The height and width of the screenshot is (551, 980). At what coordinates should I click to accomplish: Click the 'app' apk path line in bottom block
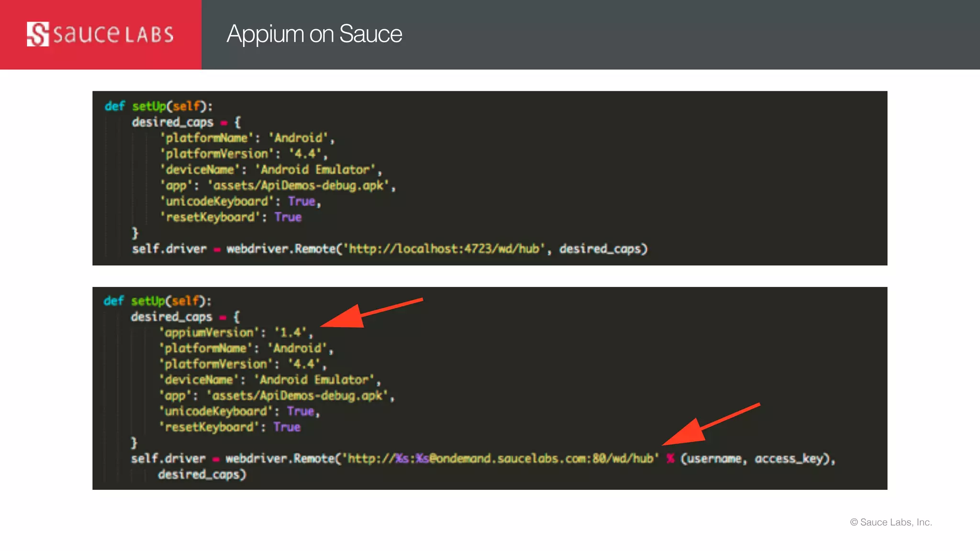277,396
